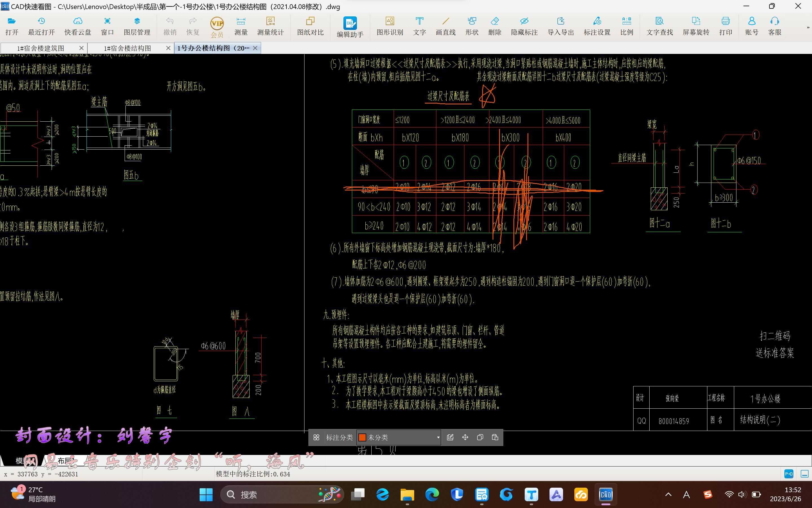Close the 1#宿舍楼结构图 tab
Image resolution: width=812 pixels, height=508 pixels.
click(x=168, y=48)
